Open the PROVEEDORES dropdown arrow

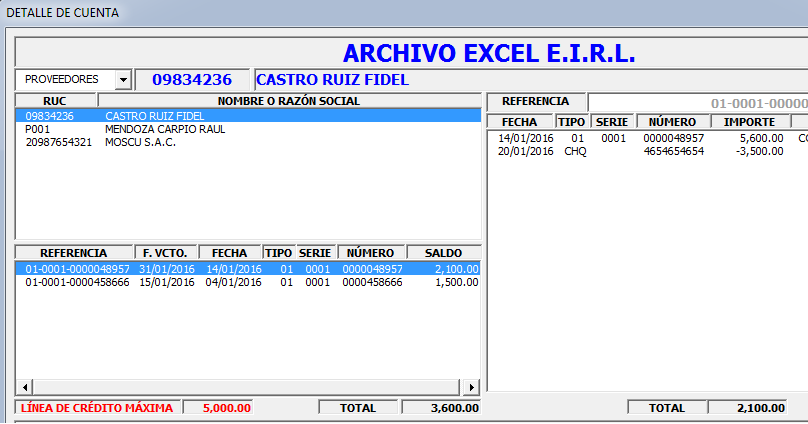pyautogui.click(x=123, y=80)
